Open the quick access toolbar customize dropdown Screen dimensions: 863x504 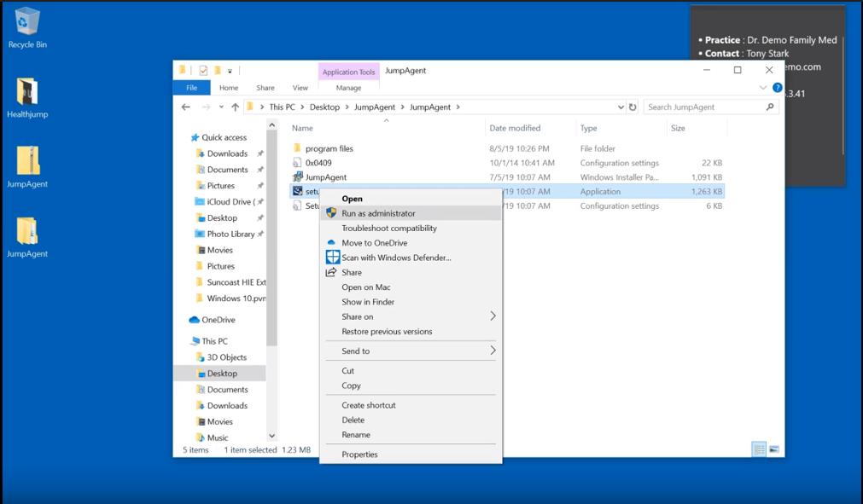[x=230, y=71]
